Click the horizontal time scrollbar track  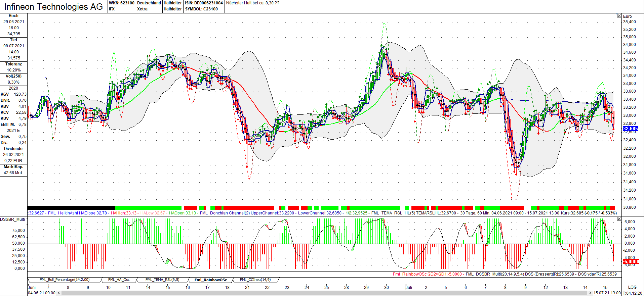tap(324, 293)
